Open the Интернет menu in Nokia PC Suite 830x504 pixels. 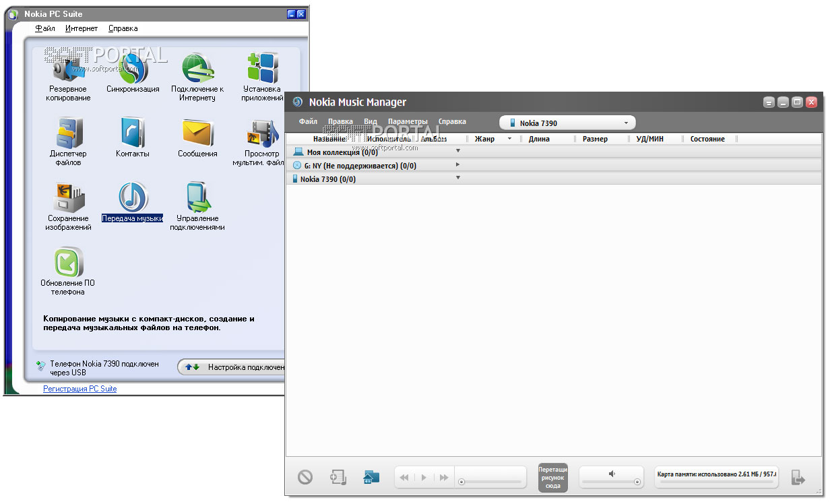pyautogui.click(x=82, y=28)
